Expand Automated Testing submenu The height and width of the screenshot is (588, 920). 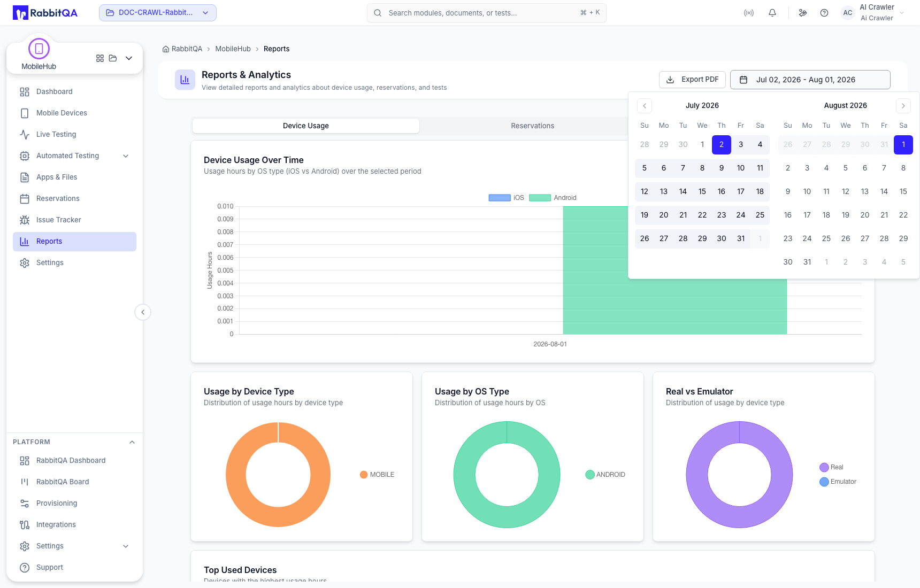[126, 156]
